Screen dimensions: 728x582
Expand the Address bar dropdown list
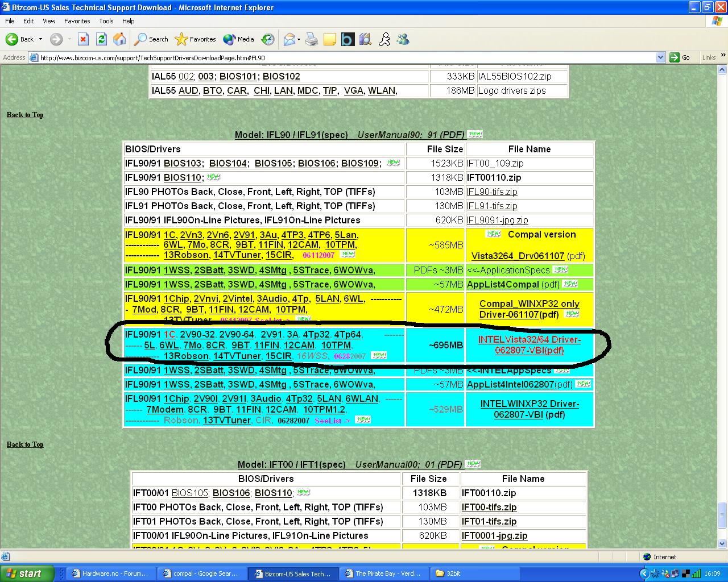point(660,57)
